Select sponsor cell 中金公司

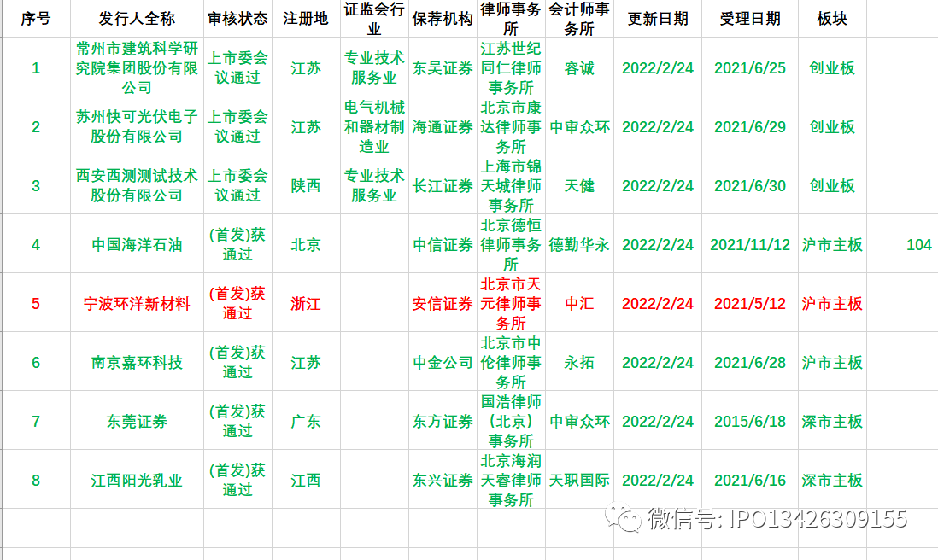(x=443, y=362)
